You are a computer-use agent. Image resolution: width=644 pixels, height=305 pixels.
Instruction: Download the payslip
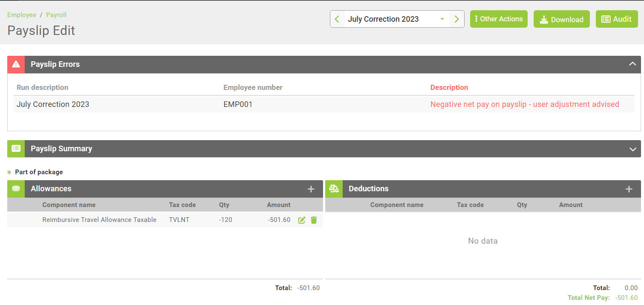pyautogui.click(x=562, y=19)
